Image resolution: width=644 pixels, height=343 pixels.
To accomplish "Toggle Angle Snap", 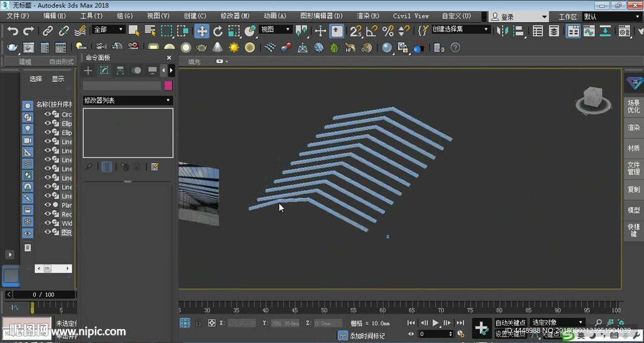I will tap(372, 31).
